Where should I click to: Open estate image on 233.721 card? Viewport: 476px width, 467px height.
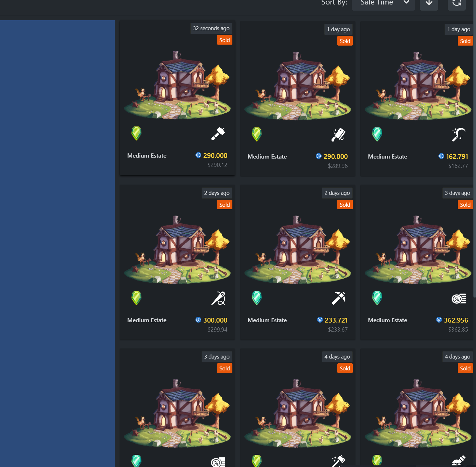click(x=298, y=250)
